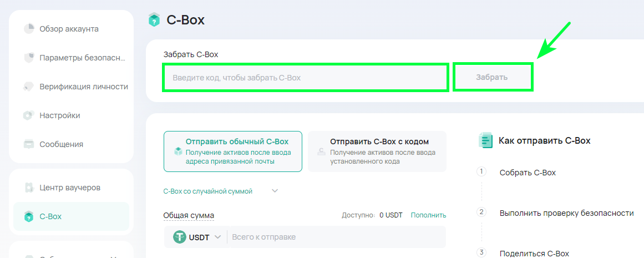Click the Общая сумма label
Image resolution: width=644 pixels, height=258 pixels.
pyautogui.click(x=189, y=216)
